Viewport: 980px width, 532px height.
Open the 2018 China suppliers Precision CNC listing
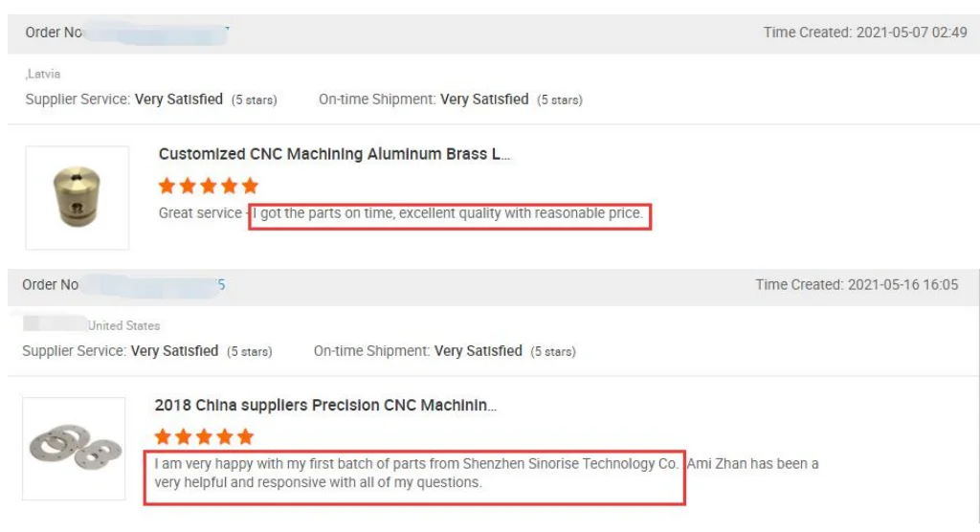(x=325, y=406)
